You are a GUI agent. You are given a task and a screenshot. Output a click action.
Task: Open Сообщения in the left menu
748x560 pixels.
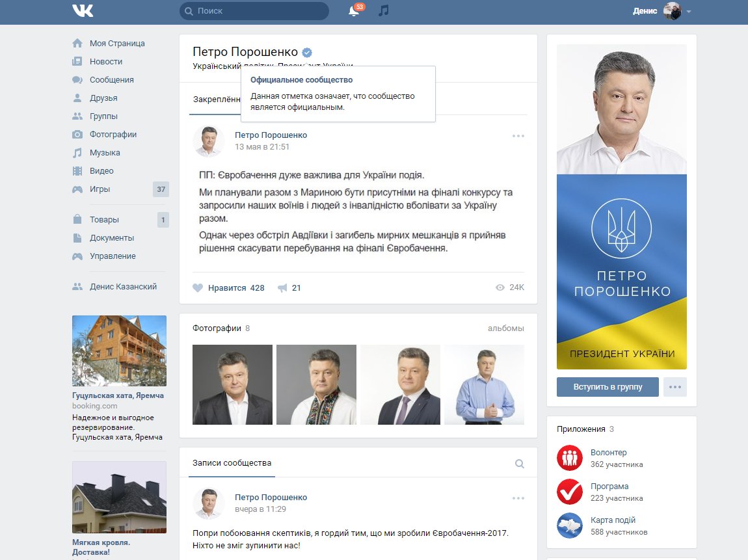[x=112, y=79]
